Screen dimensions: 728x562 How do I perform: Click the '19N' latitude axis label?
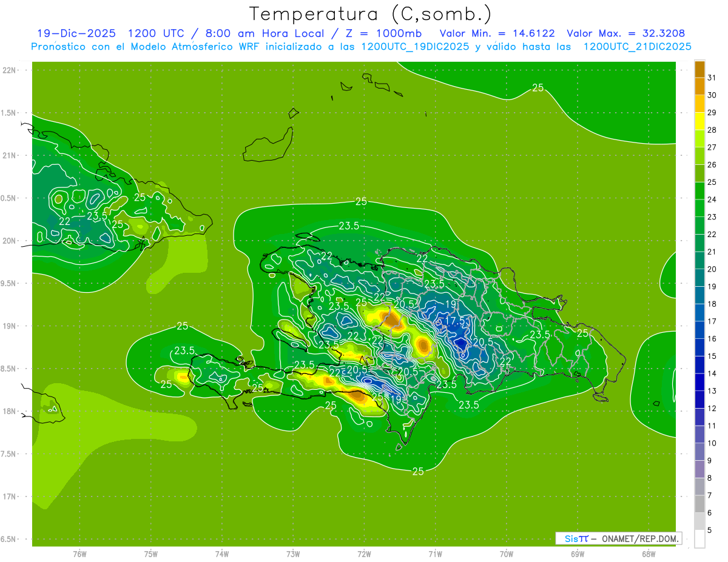coord(10,326)
